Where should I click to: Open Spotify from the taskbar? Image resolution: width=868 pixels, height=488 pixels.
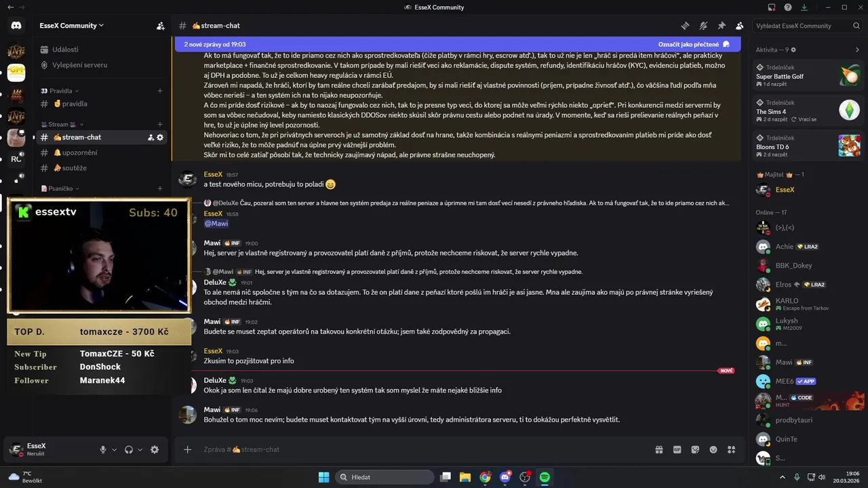click(x=545, y=477)
